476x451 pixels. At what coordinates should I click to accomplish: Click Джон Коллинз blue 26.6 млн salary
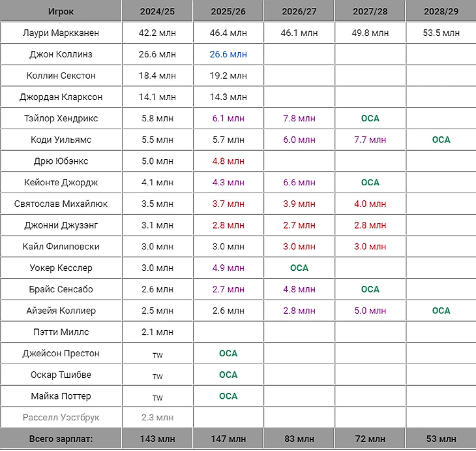(228, 54)
